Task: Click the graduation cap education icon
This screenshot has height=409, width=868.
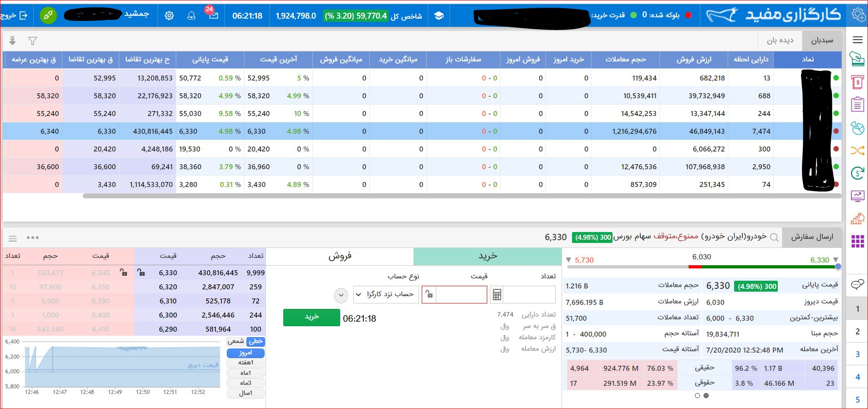Action: click(439, 15)
